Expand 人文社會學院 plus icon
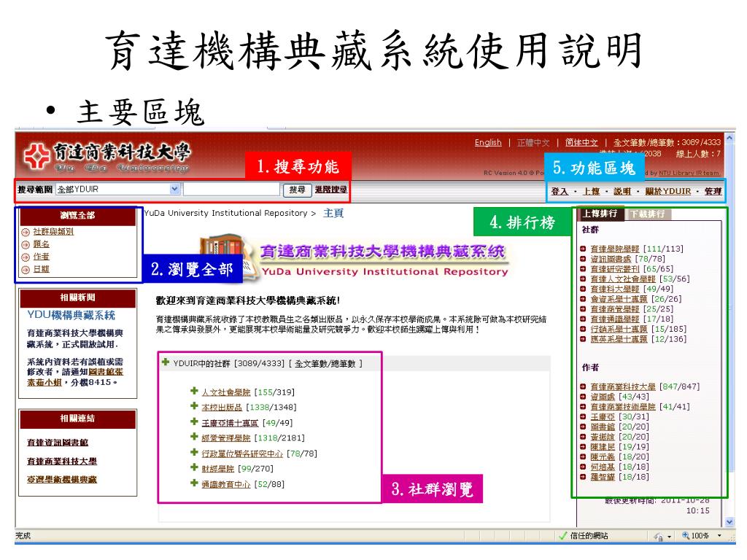The image size is (747, 560). click(194, 391)
